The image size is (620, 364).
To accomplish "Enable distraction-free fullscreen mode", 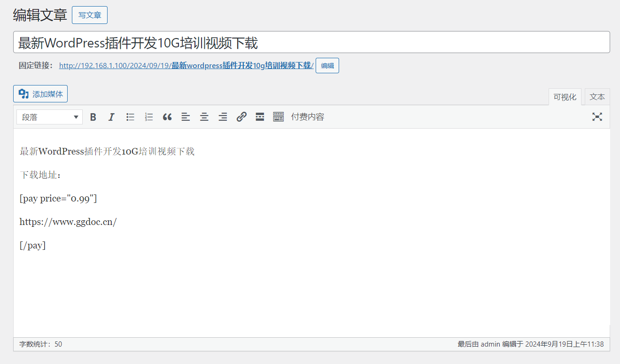I will point(597,117).
